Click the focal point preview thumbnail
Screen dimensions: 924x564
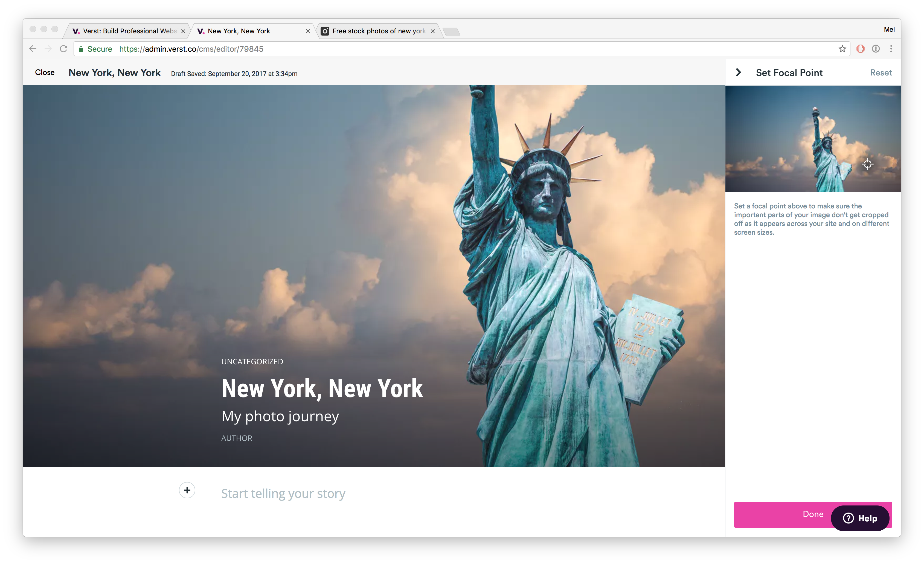click(813, 139)
